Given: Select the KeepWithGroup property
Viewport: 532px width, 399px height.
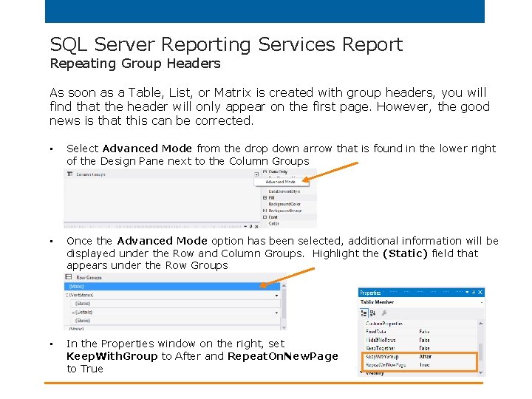Looking at the screenshot, I should (x=382, y=357).
